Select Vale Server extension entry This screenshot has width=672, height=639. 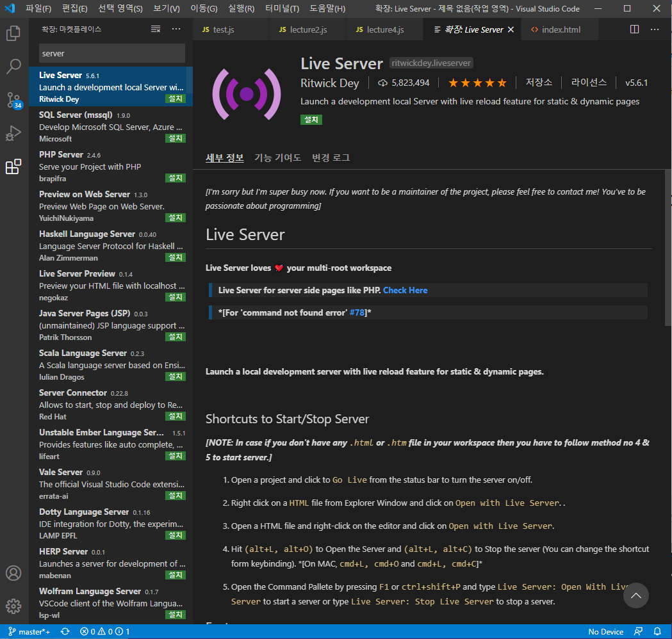coord(111,484)
